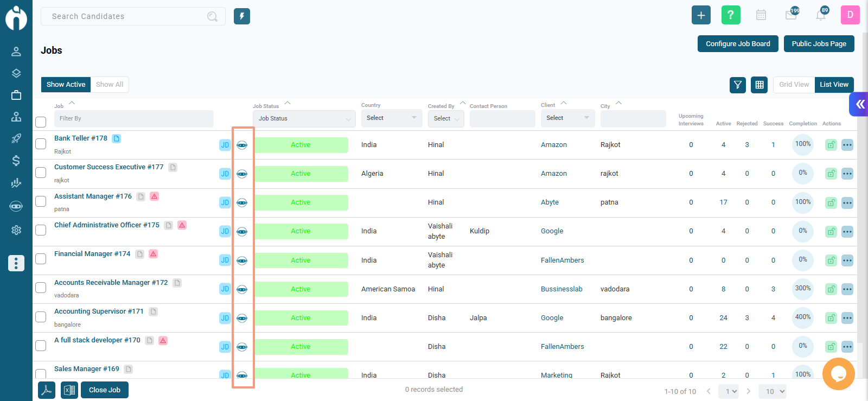Toggle the select-all checkbox in header
Image resolution: width=868 pixels, height=401 pixels.
click(41, 122)
